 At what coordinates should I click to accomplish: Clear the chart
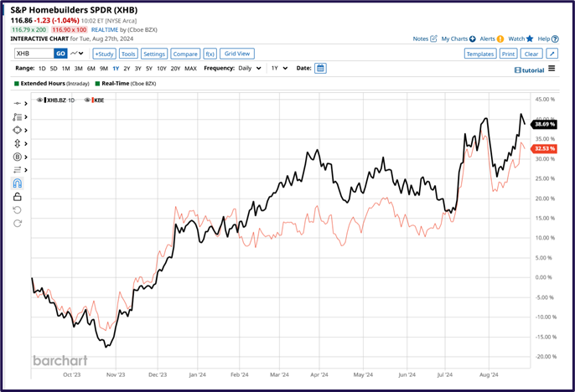(531, 54)
